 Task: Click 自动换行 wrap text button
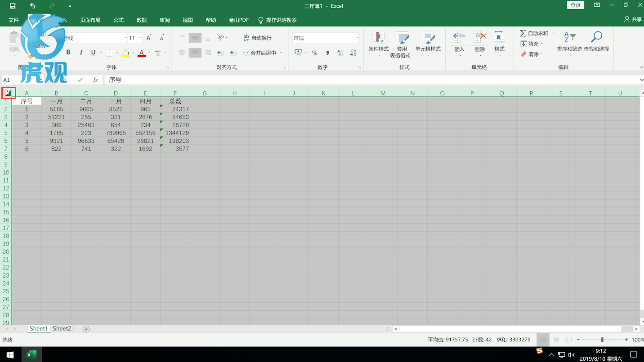[257, 38]
